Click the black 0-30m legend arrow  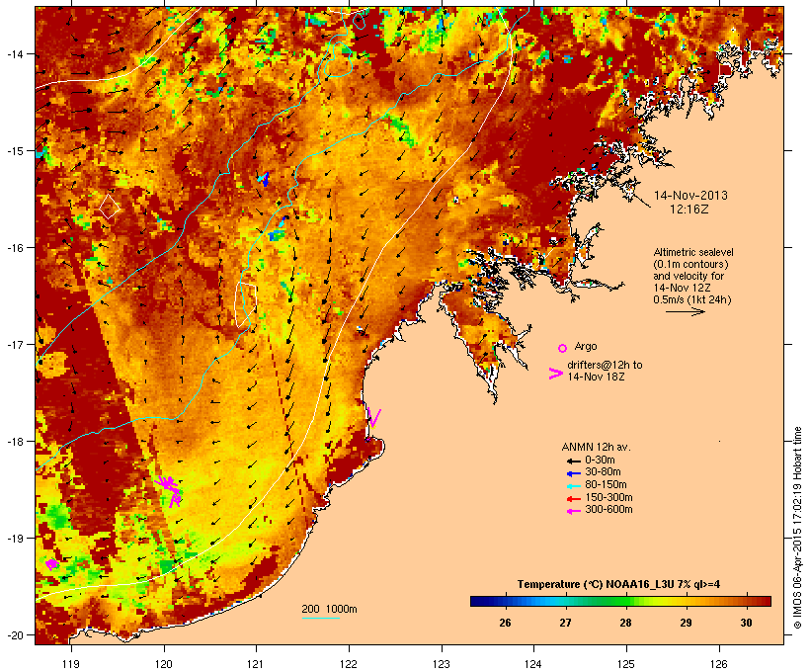573,461
